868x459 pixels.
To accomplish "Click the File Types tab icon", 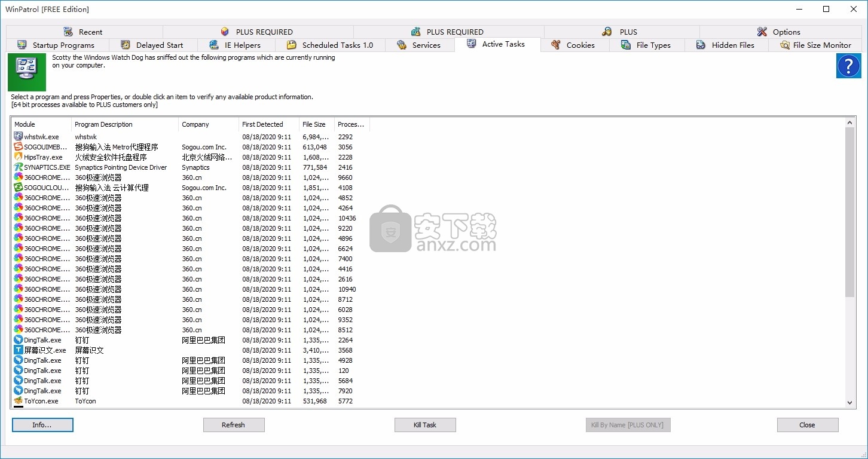I will [x=626, y=45].
